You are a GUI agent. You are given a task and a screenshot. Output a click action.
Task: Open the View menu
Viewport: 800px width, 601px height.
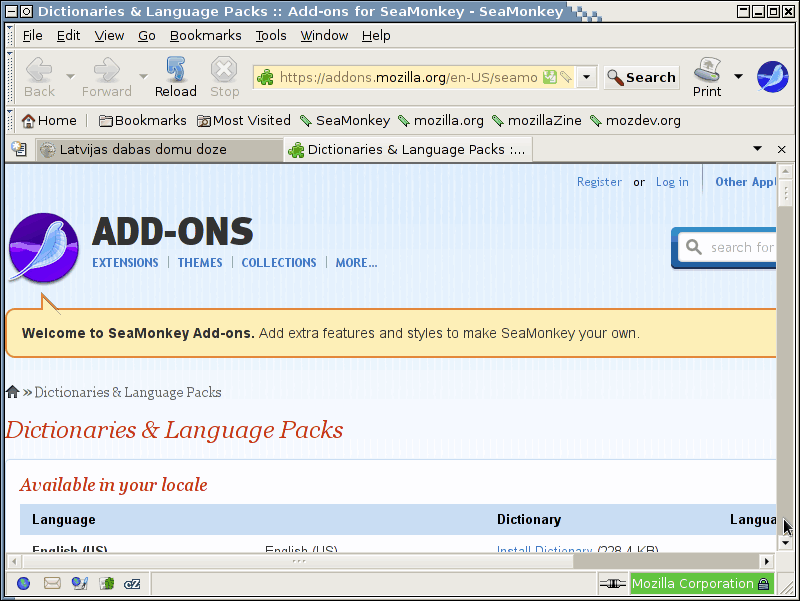point(109,36)
